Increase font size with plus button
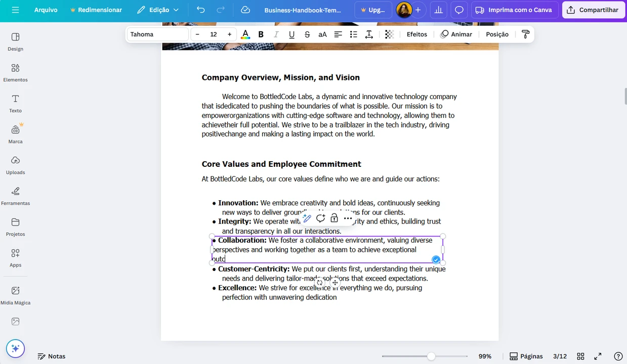The image size is (627, 364). tap(229, 34)
